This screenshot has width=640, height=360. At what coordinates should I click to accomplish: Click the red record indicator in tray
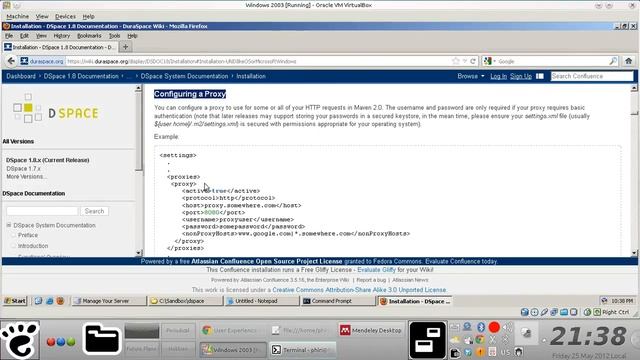click(494, 327)
